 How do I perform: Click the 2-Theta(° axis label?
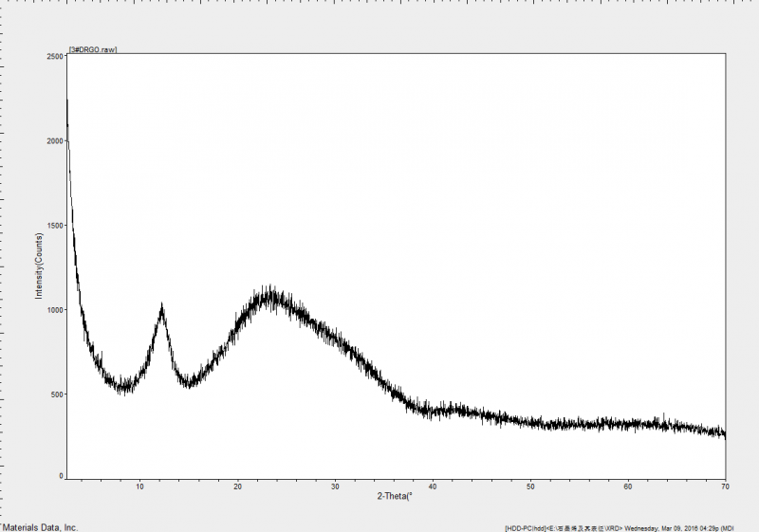(x=395, y=496)
